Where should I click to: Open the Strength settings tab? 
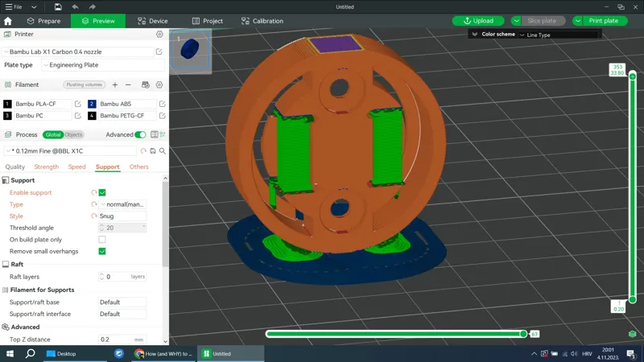coord(47,167)
